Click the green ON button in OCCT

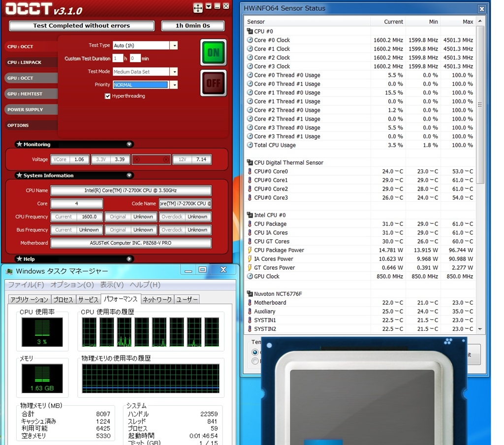[x=214, y=52]
